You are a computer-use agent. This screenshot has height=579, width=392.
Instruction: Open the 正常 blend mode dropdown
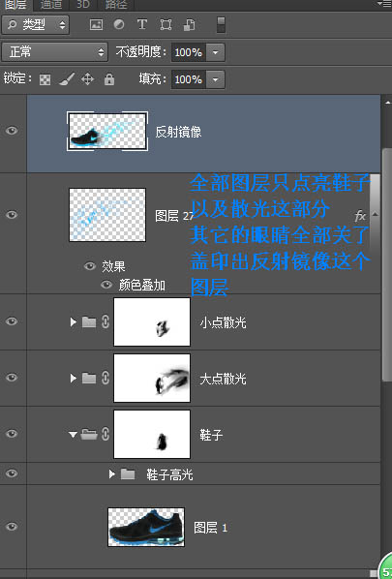click(54, 52)
